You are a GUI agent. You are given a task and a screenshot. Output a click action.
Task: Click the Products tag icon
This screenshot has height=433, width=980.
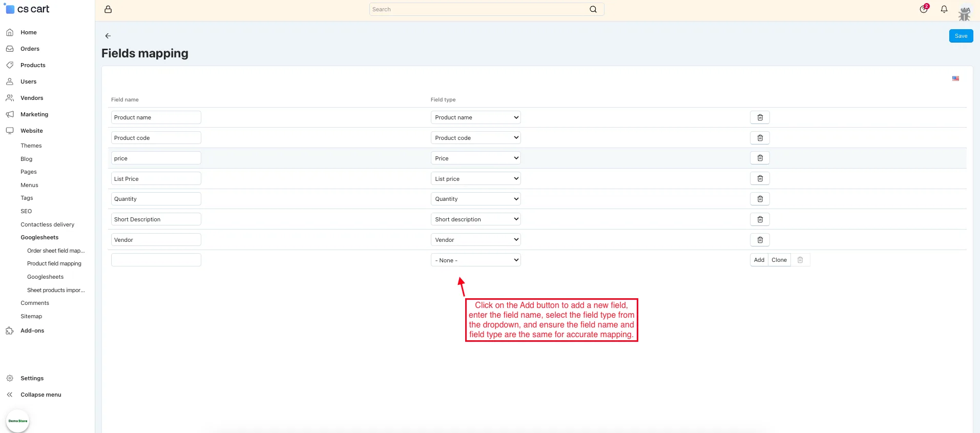pos(10,65)
